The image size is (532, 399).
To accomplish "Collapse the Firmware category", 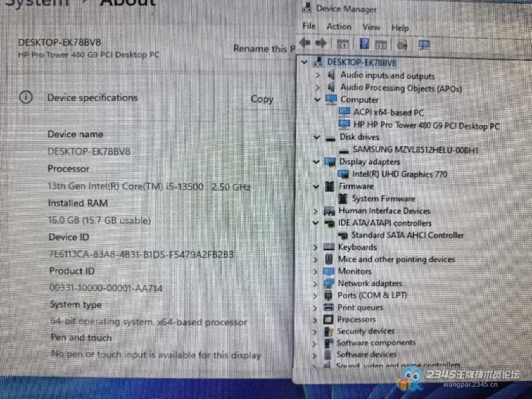I will [x=316, y=187].
